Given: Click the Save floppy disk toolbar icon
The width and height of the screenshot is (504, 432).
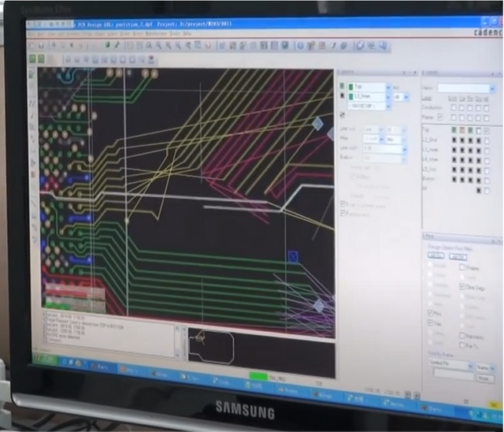Looking at the screenshot, I should click(41, 46).
